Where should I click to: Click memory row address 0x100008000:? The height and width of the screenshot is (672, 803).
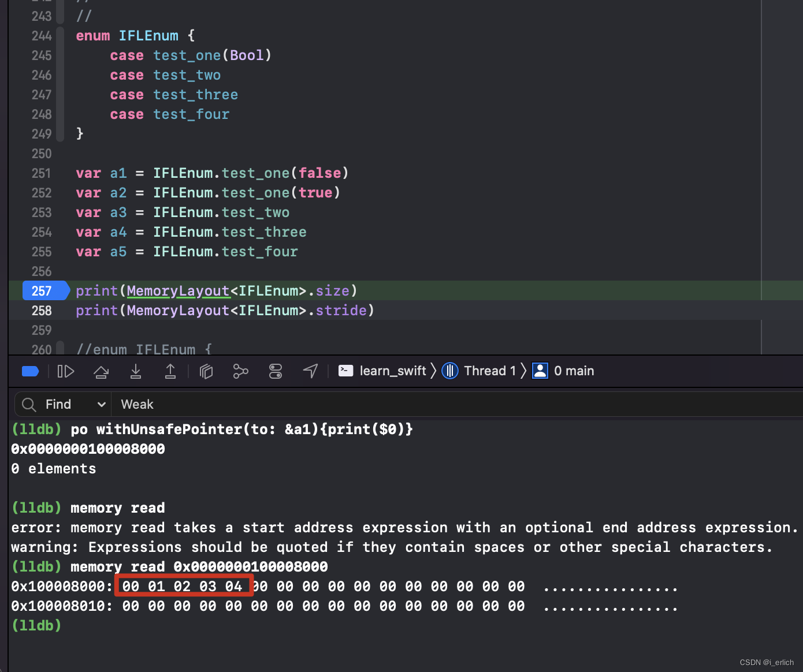pos(62,587)
